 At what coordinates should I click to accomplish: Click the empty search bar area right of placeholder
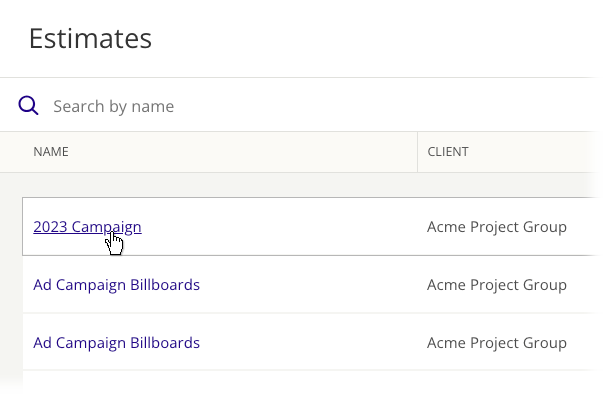[385, 106]
